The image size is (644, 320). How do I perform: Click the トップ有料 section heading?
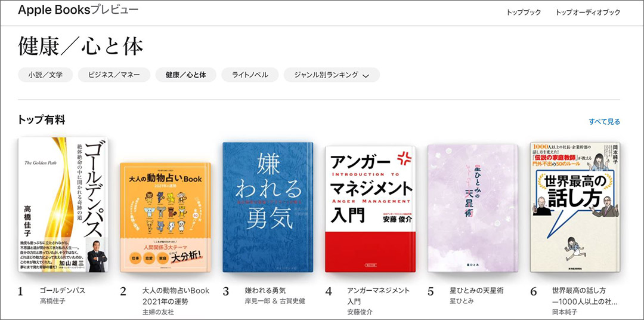tap(42, 119)
